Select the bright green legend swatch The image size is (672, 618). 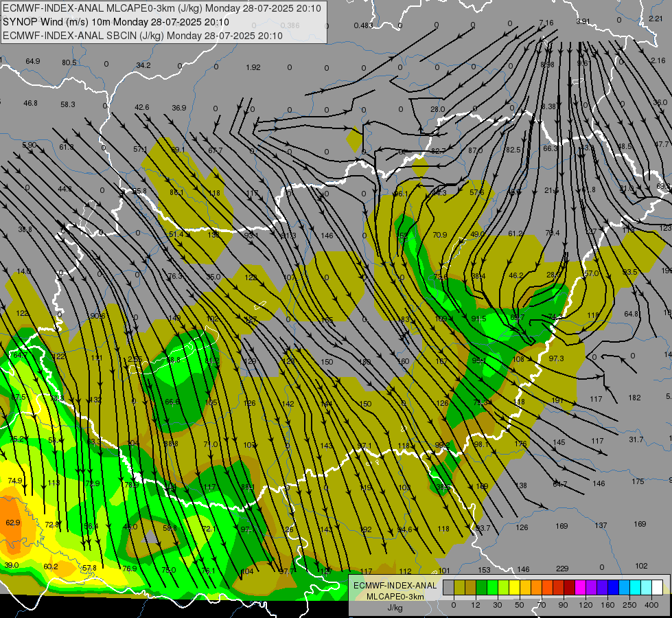[x=493, y=587]
